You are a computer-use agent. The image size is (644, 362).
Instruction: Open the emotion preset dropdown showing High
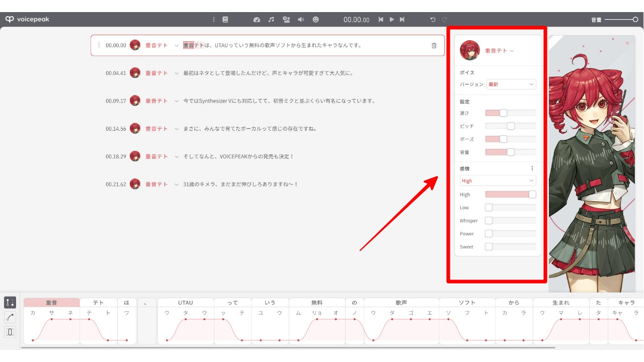click(498, 181)
